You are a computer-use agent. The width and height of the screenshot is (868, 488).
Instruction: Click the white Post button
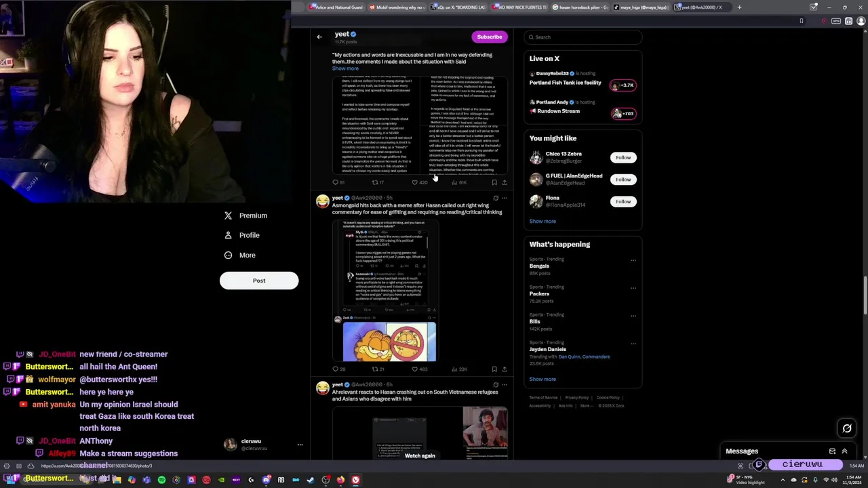point(259,281)
